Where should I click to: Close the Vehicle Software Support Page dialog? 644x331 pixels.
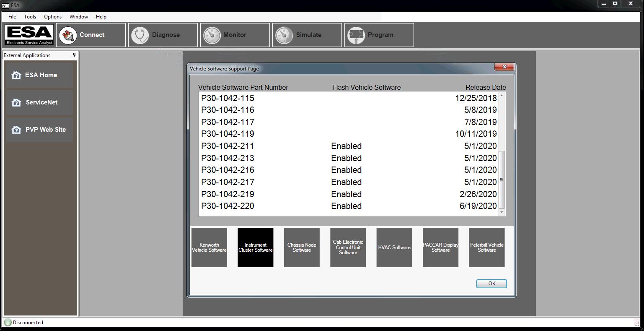coord(504,67)
